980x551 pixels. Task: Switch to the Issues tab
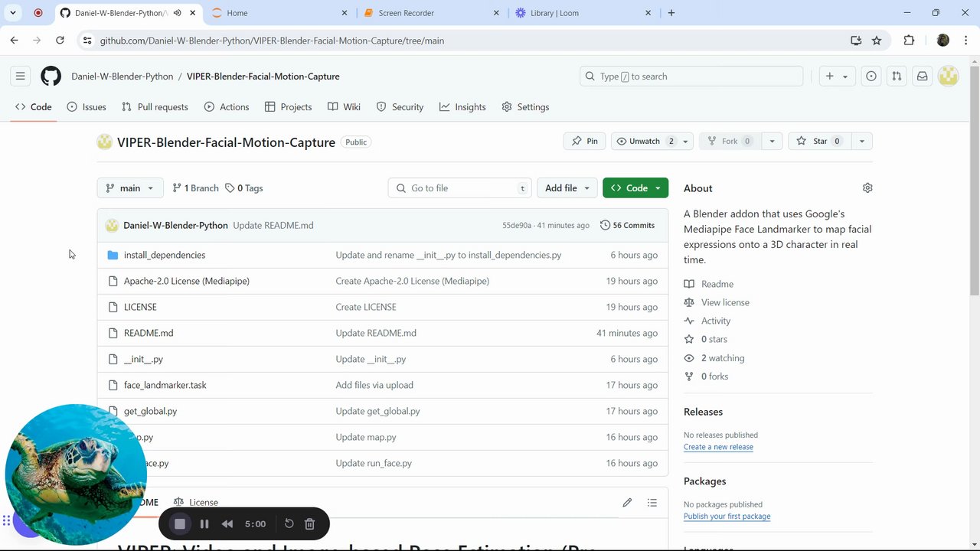click(87, 107)
